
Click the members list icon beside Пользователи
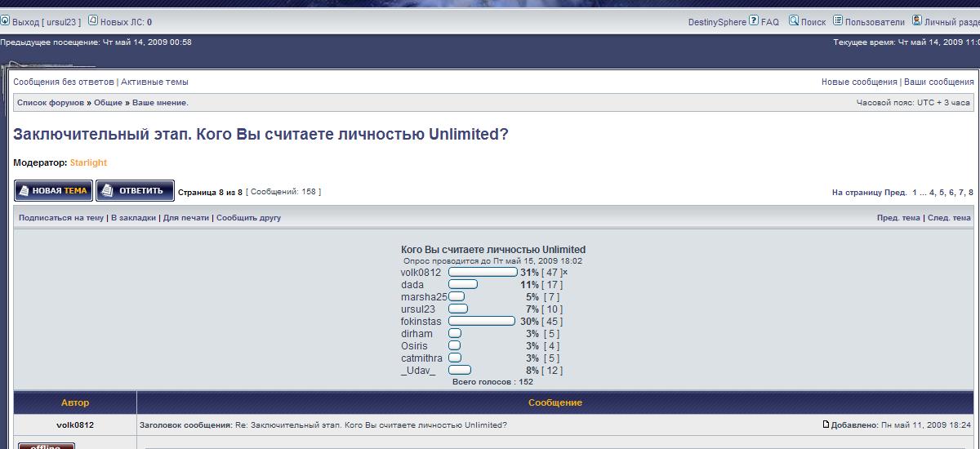tap(837, 21)
